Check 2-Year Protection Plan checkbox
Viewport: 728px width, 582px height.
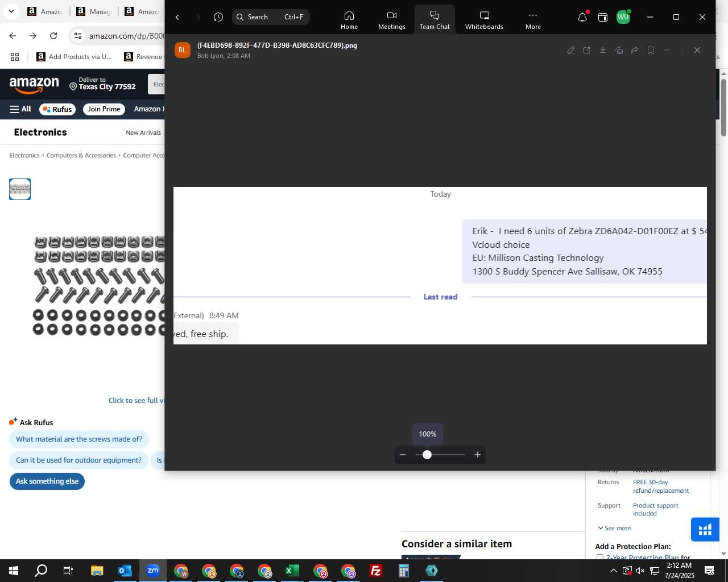[600, 558]
